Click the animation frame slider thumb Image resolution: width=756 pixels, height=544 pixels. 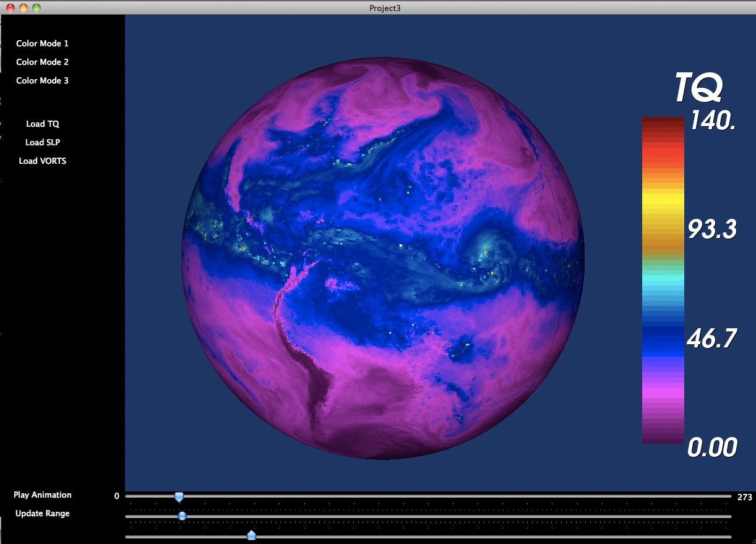[179, 496]
